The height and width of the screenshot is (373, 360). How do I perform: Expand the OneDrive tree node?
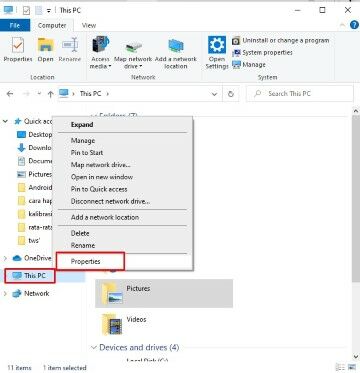coord(5,258)
